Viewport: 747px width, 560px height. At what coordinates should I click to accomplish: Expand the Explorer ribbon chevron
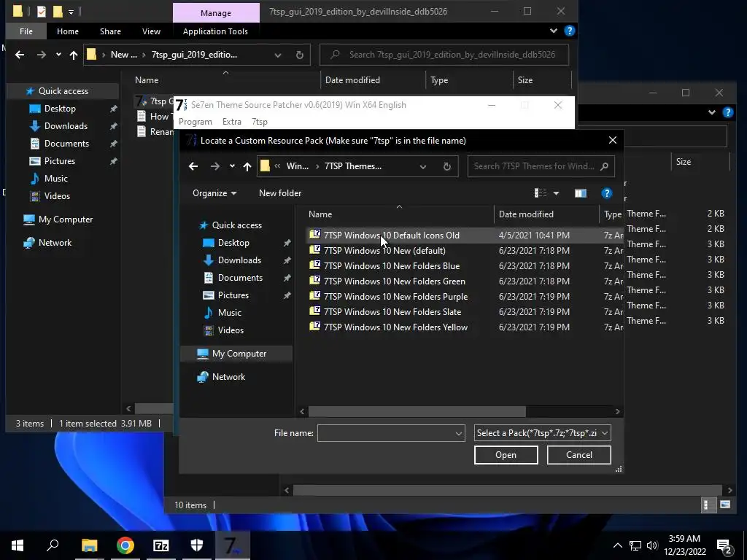[553, 31]
